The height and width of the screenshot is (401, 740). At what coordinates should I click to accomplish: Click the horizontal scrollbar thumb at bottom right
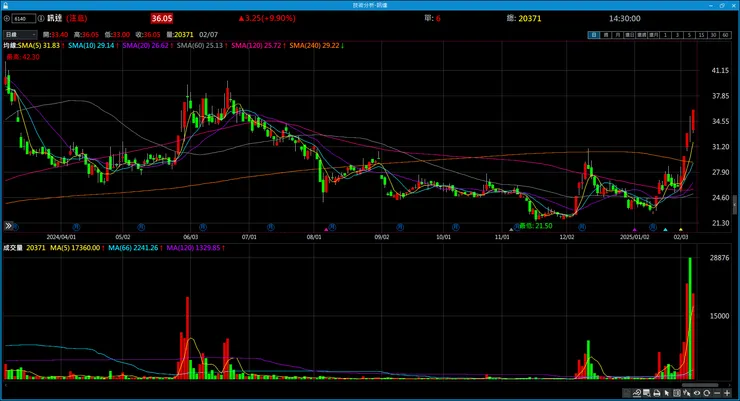pyautogui.click(x=700, y=385)
